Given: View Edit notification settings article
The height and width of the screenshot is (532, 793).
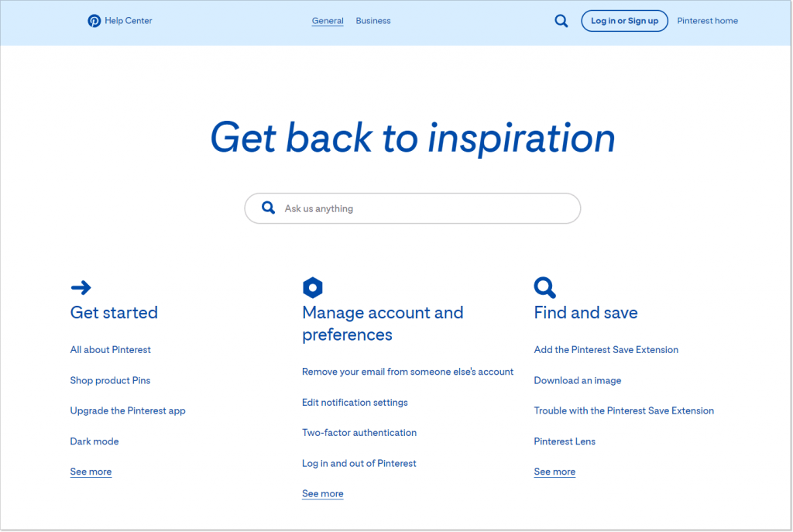Looking at the screenshot, I should pos(355,402).
